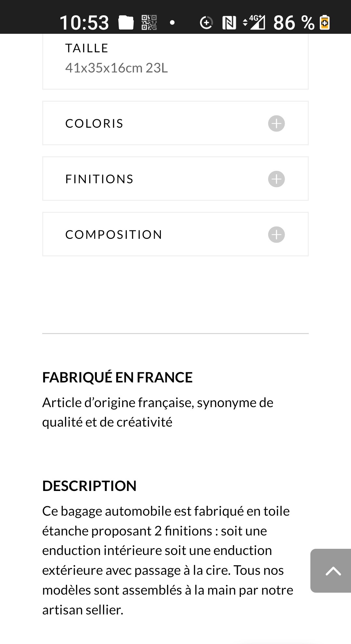Viewport: 351px width, 644px height.
Task: Tap the DESCRIPTION heading
Action: pos(89,486)
